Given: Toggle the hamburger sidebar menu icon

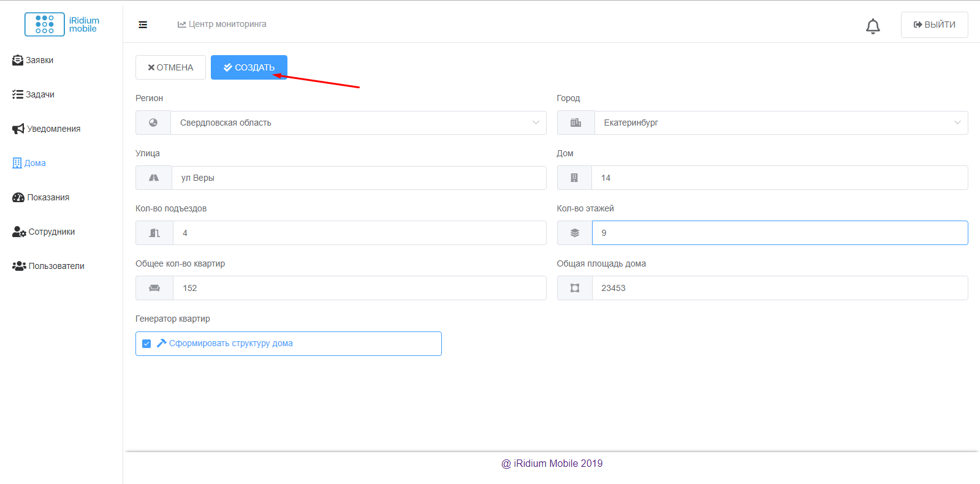Looking at the screenshot, I should tap(143, 25).
